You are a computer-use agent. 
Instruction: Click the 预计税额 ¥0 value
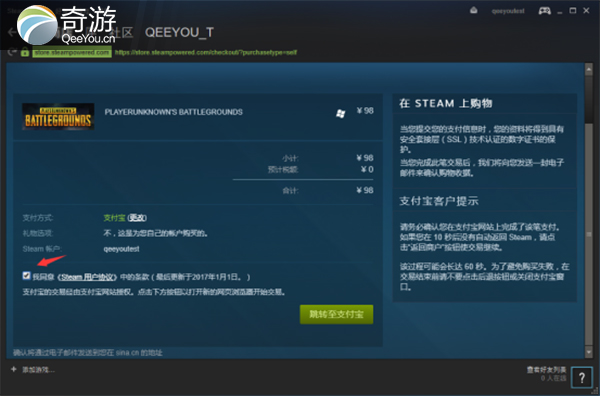click(x=367, y=169)
